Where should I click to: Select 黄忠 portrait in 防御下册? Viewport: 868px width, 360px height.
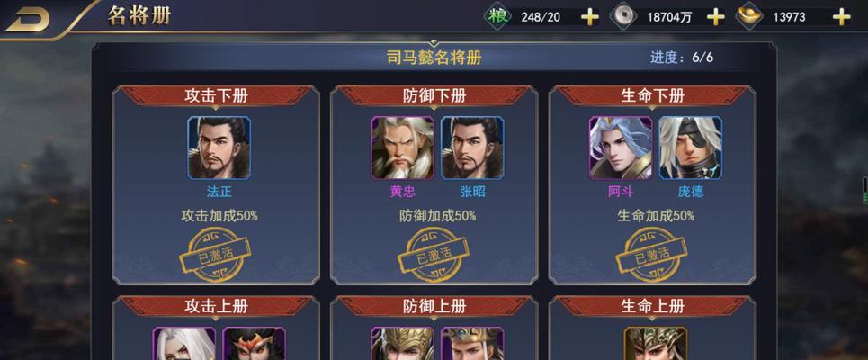pyautogui.click(x=402, y=148)
